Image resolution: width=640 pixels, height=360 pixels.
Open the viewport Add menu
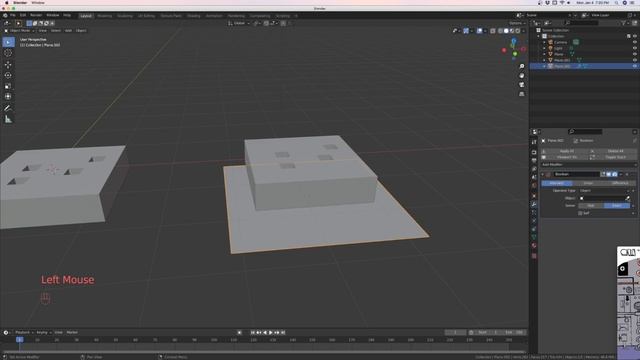[68, 31]
